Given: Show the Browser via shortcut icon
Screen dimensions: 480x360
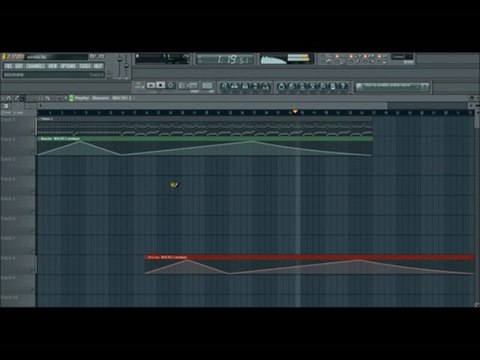Looking at the screenshot, I should pyautogui.click(x=255, y=87).
